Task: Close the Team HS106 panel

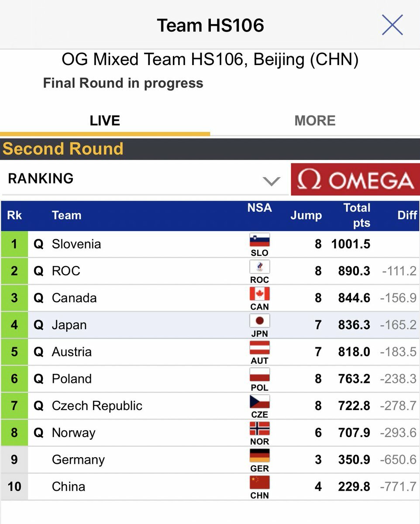Action: pos(392,25)
